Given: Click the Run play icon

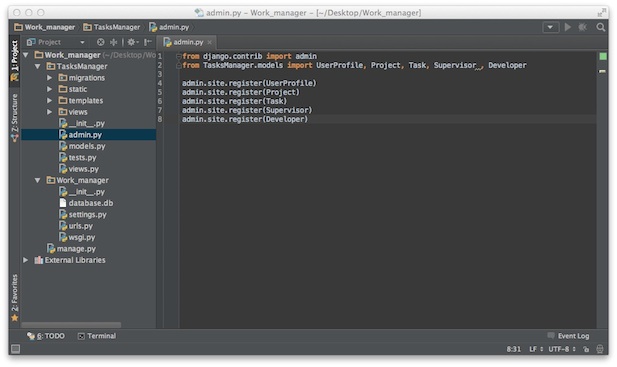Looking at the screenshot, I should [567, 27].
